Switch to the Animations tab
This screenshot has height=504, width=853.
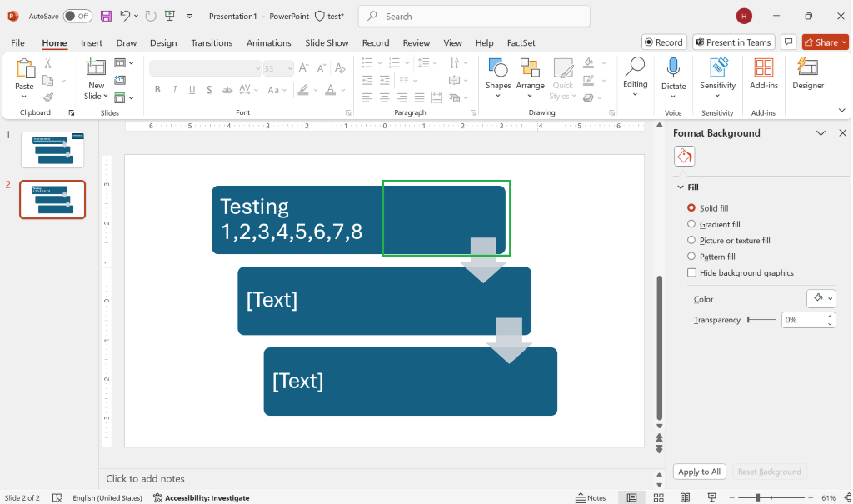tap(269, 42)
